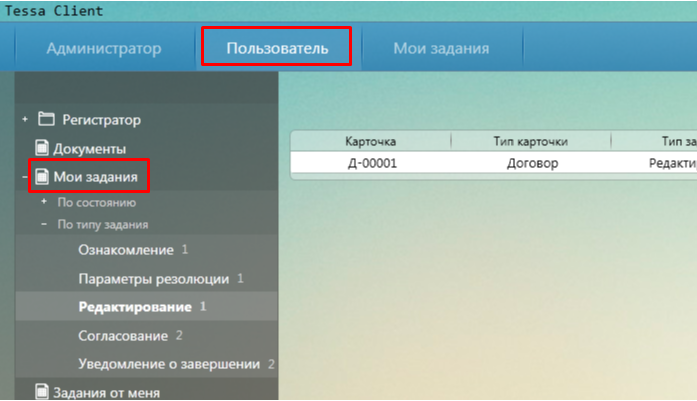Image resolution: width=697 pixels, height=401 pixels.
Task: Switch to the Администратор tab
Action: coord(103,48)
